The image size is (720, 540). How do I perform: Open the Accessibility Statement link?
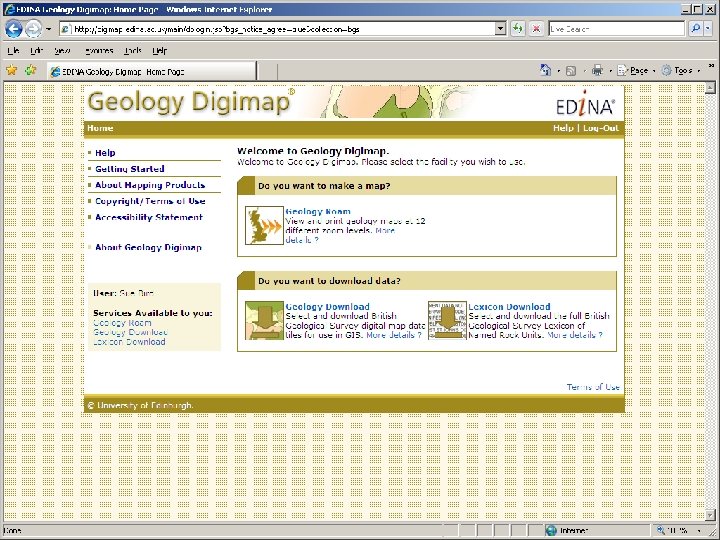pyautogui.click(x=149, y=217)
